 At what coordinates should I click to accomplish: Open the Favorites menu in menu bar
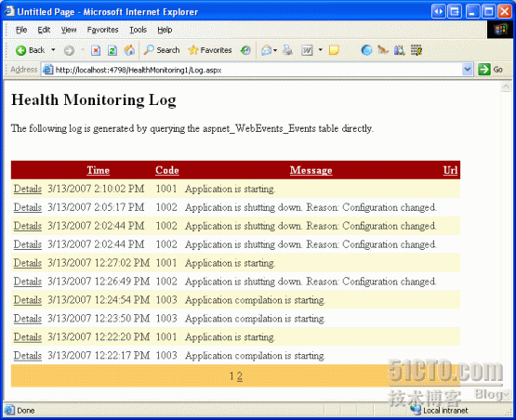pos(102,30)
